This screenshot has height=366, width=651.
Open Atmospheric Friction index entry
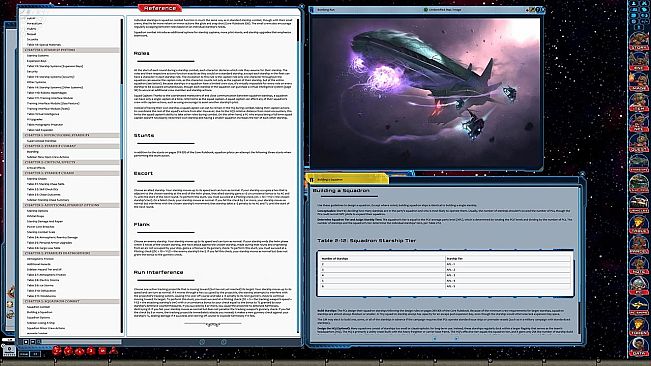pos(40,259)
